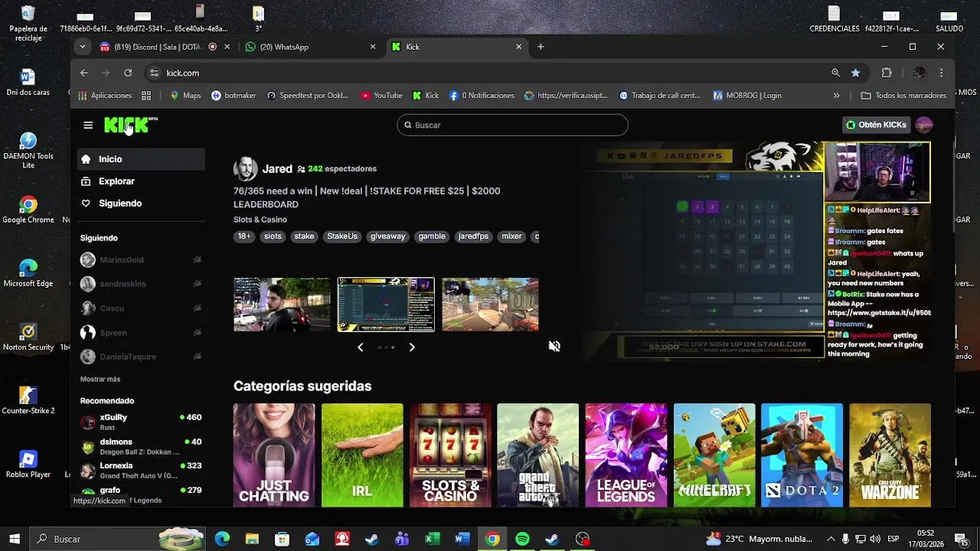The width and height of the screenshot is (980, 551).
Task: Expand followed list with Mostrar más
Action: (x=100, y=379)
